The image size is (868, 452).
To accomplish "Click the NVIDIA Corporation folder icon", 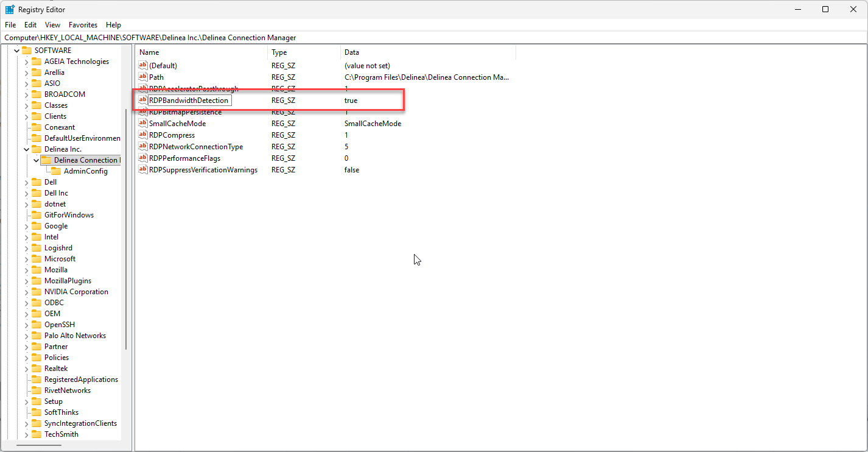I will click(37, 292).
